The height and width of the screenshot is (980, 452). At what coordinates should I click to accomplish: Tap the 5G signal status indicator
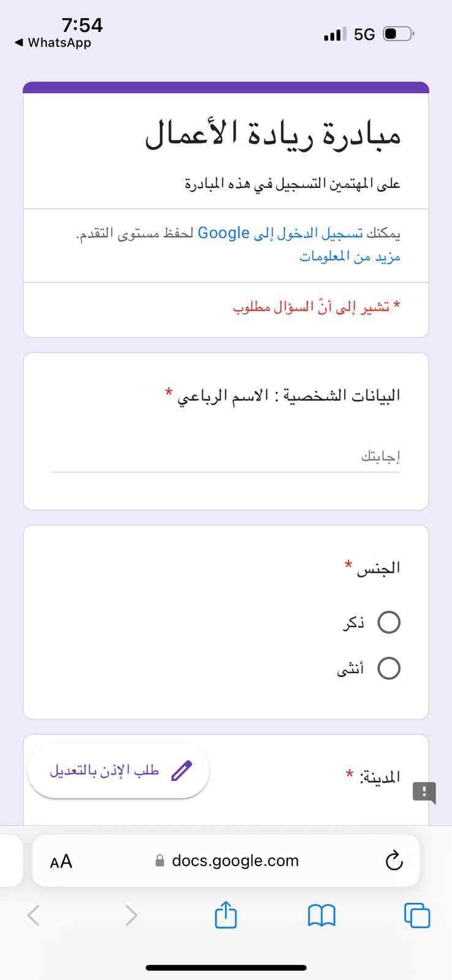364,34
